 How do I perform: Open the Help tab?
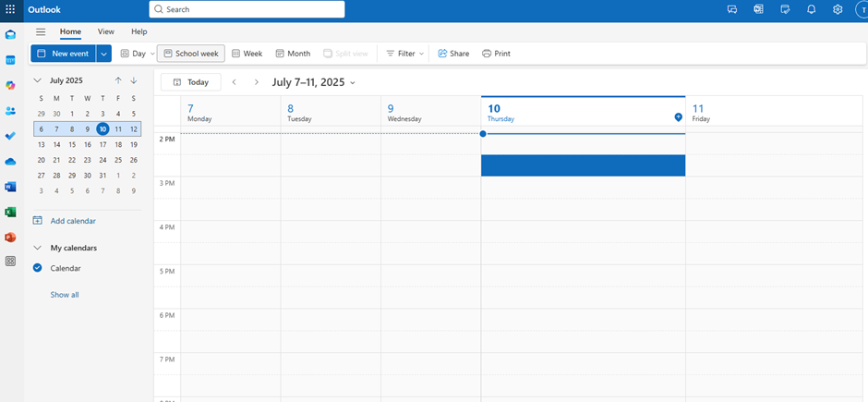coord(139,31)
